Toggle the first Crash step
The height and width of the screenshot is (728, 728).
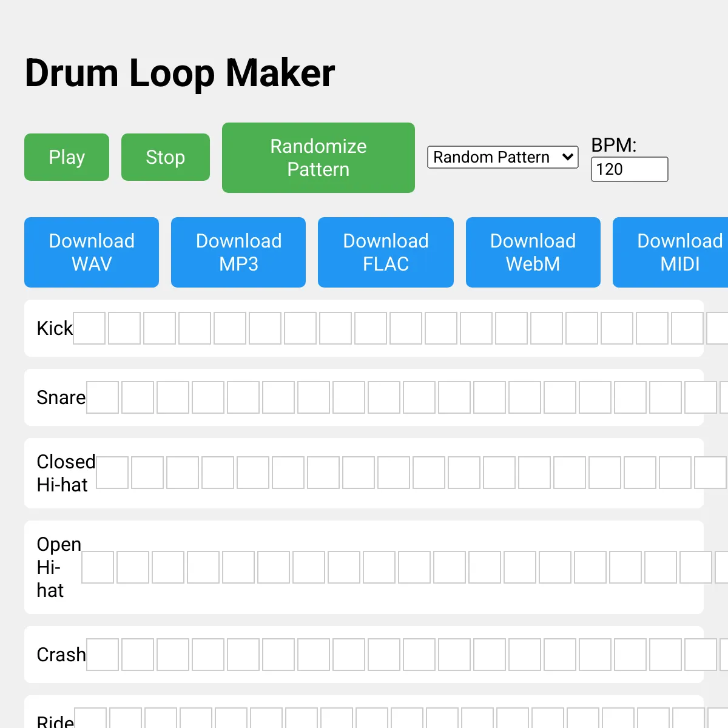click(x=103, y=655)
